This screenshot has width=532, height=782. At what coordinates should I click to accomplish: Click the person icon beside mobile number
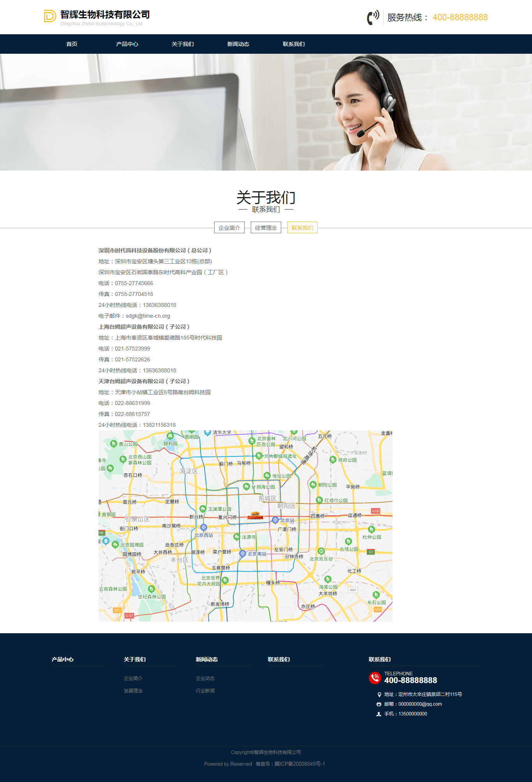click(x=379, y=714)
